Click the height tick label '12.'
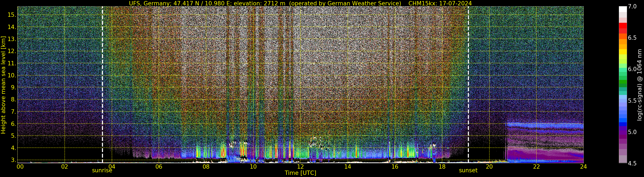 click(12, 51)
